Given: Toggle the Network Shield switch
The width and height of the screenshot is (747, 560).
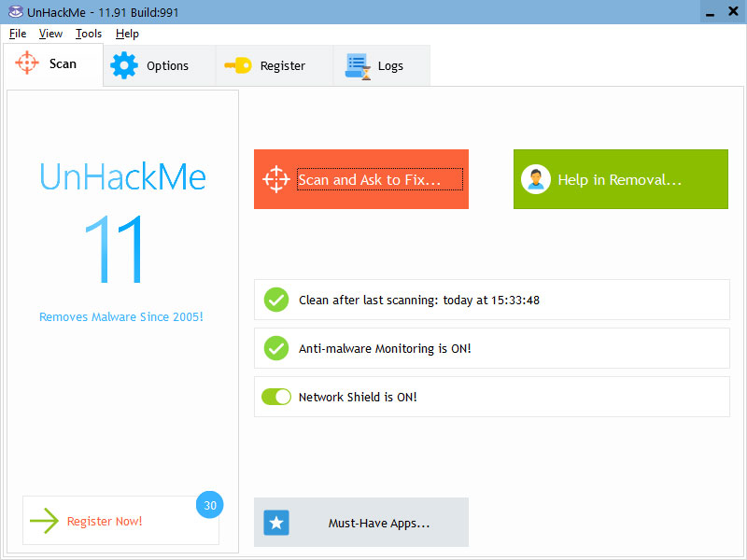Looking at the screenshot, I should coord(276,397).
